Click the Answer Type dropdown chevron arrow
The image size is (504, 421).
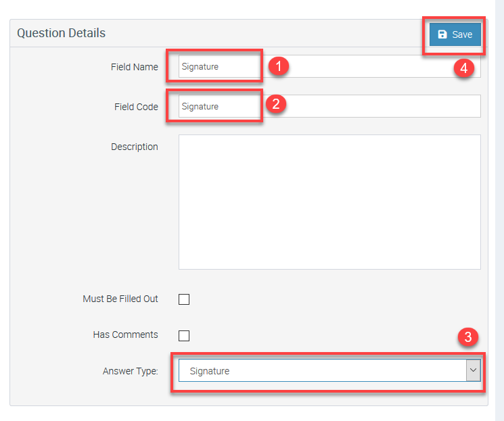pyautogui.click(x=474, y=370)
